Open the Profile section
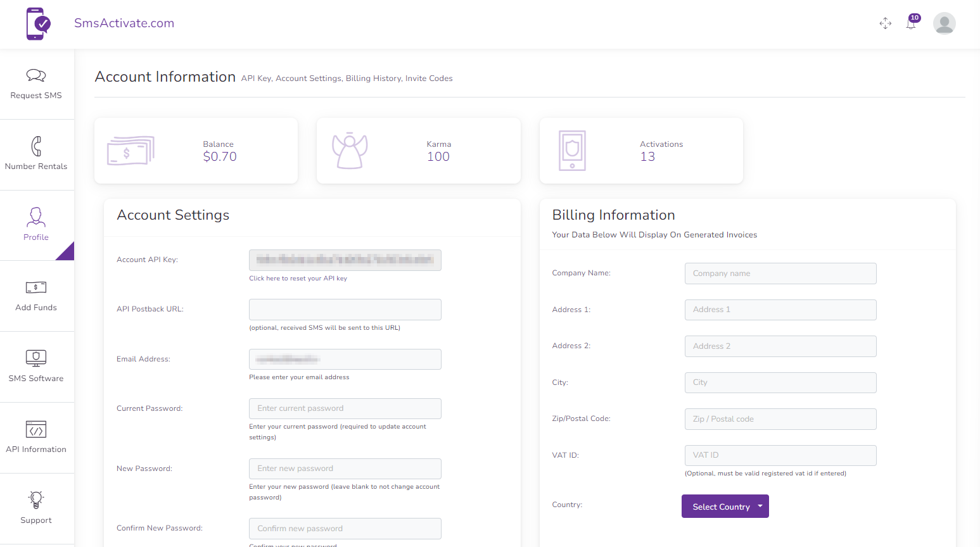This screenshot has width=980, height=547. coord(35,226)
